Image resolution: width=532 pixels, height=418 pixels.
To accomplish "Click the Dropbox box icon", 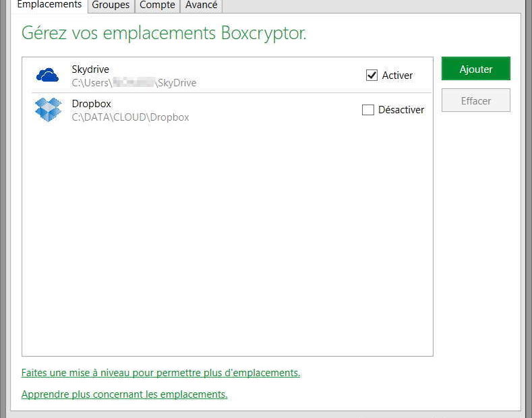I will [x=48, y=110].
